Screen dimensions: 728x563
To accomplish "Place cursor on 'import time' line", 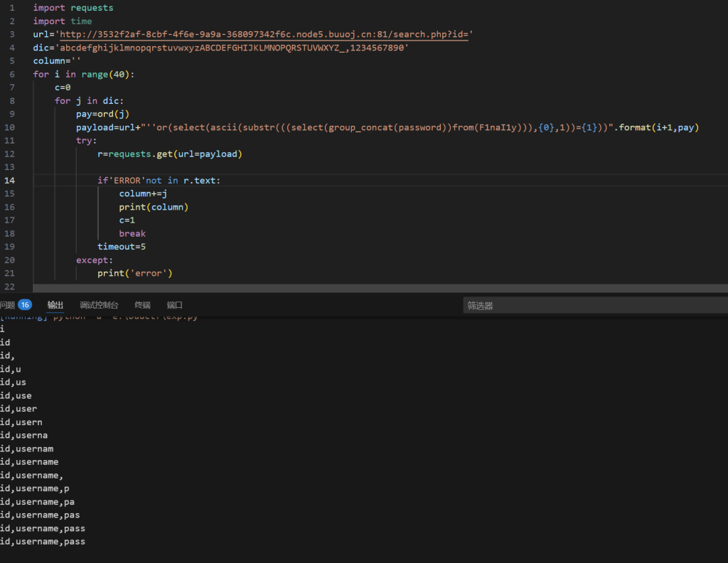I will pos(63,21).
